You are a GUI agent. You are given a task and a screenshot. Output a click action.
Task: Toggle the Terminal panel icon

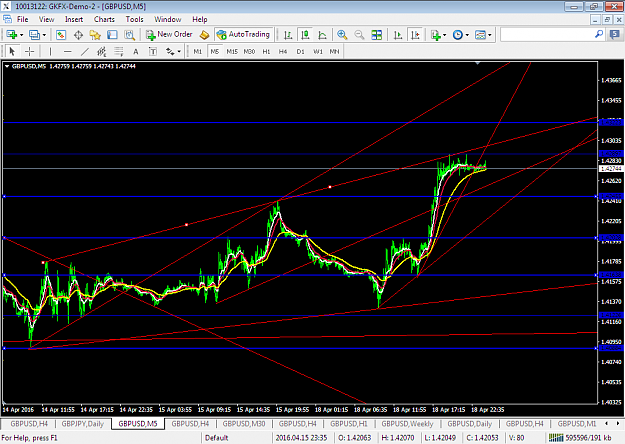click(x=112, y=35)
